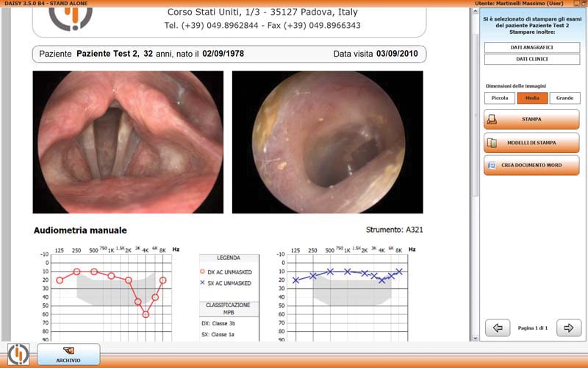The width and height of the screenshot is (588, 368).
Task: Select Media image size
Action: tap(532, 98)
